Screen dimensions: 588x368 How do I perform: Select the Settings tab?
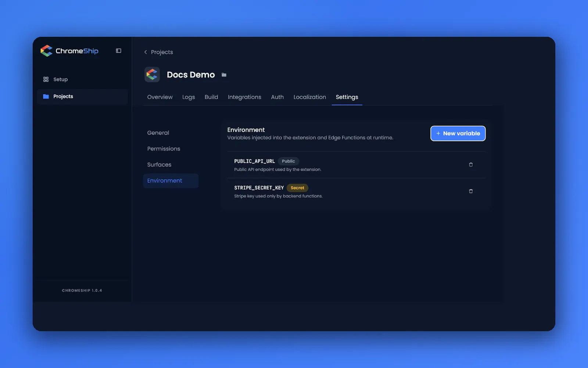347,97
